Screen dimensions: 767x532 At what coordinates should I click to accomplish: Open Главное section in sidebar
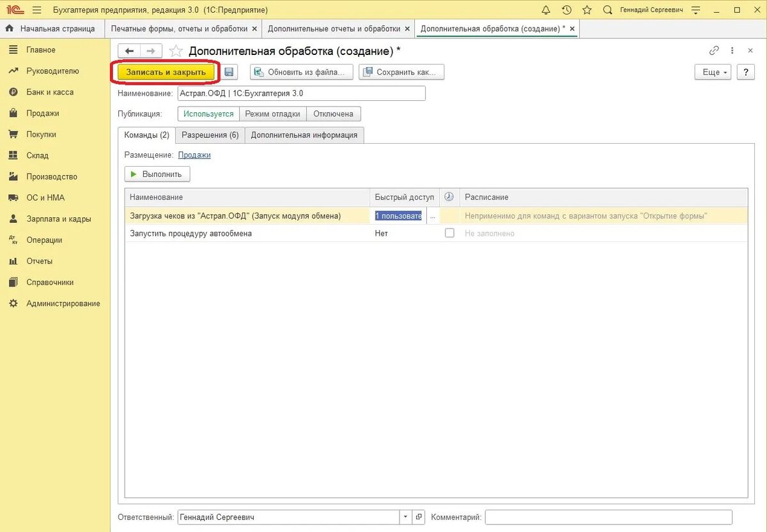click(41, 50)
